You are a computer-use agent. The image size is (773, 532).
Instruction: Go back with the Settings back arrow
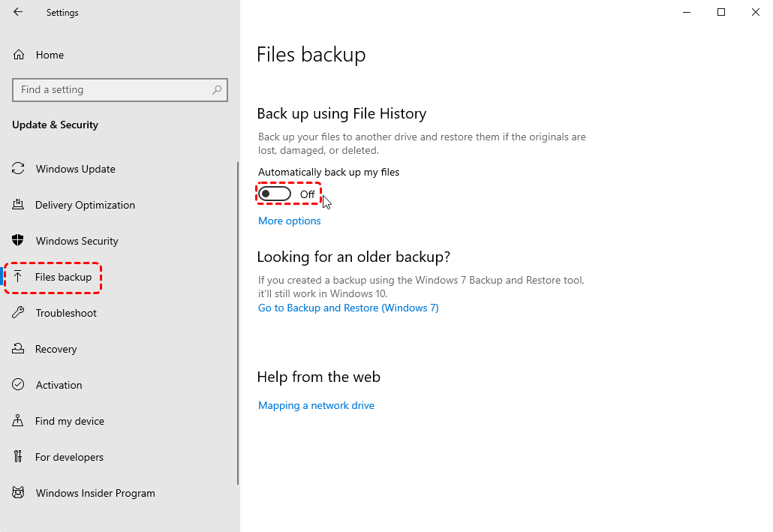click(18, 12)
